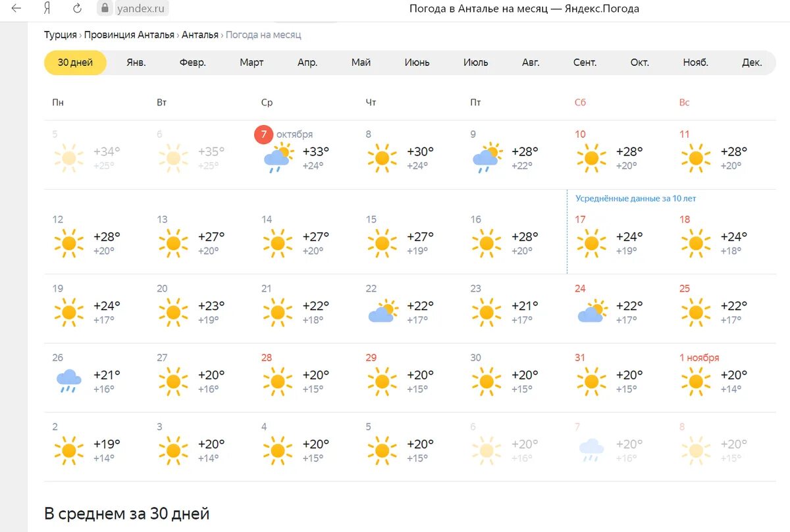Click the rain cloud icon on day 26
Viewport: 790px width, 532px height.
68,380
